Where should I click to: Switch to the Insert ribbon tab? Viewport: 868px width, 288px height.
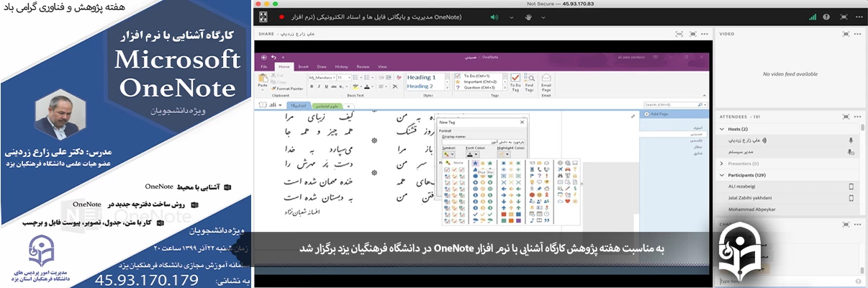[x=304, y=66]
